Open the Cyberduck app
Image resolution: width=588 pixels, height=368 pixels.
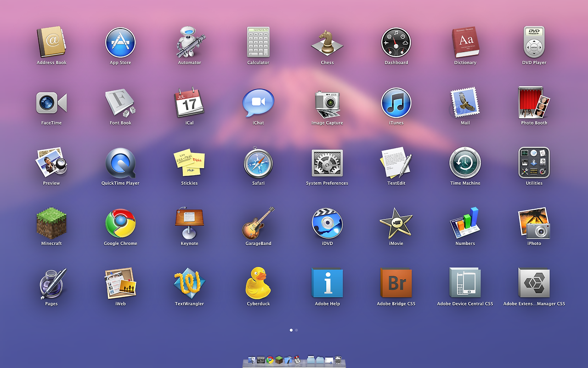pos(258,283)
